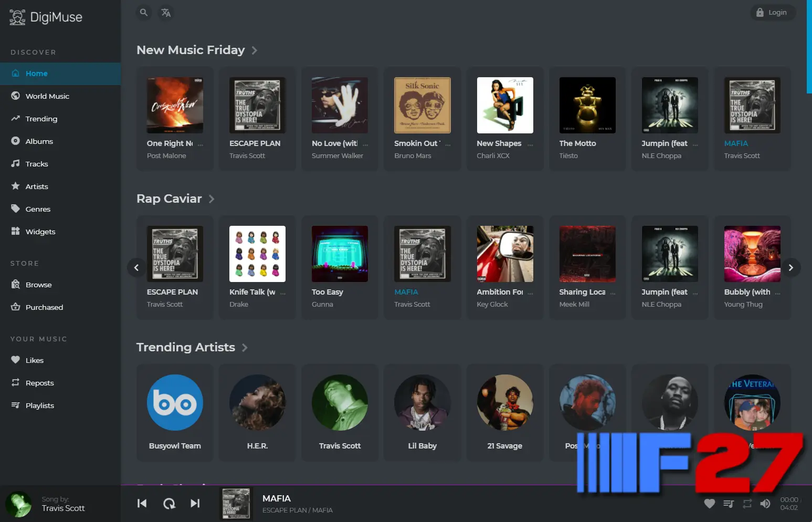Open Tiësto artist link
The image size is (812, 522).
(568, 156)
